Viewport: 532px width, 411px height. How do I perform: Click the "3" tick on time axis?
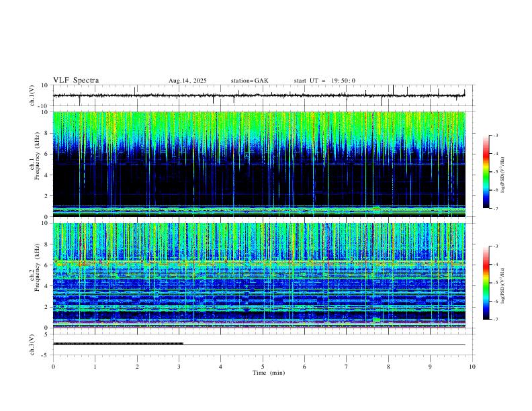tap(179, 367)
